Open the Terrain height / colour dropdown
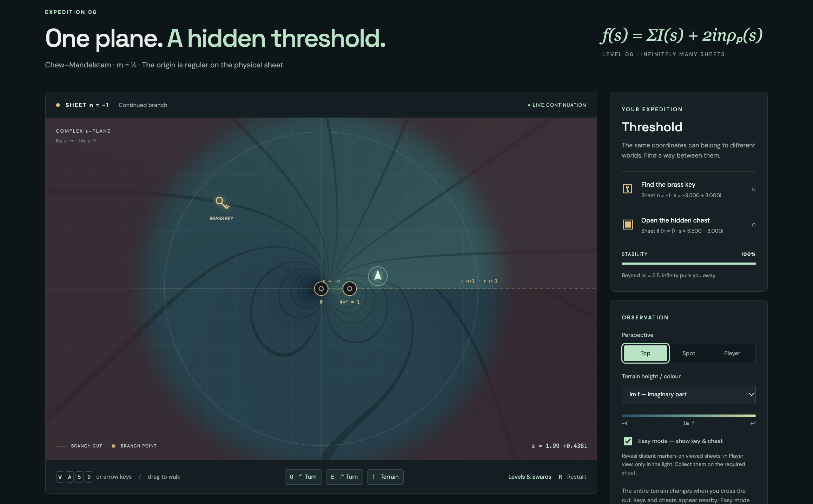The image size is (813, 504). (x=689, y=394)
